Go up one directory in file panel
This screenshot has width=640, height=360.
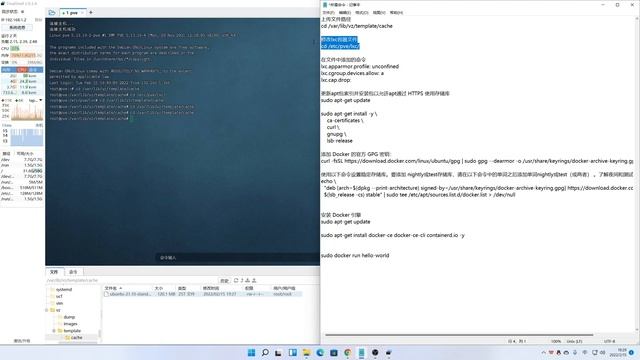tap(242, 280)
